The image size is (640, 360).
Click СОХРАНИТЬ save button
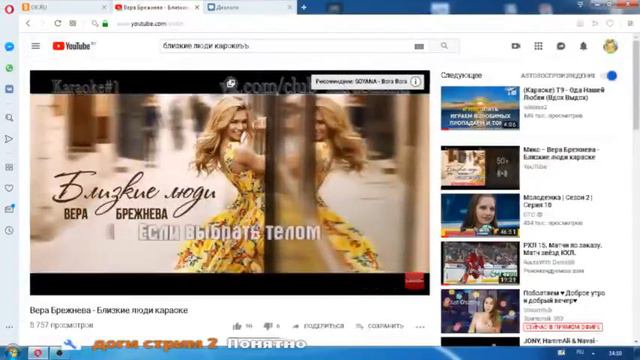[380, 326]
